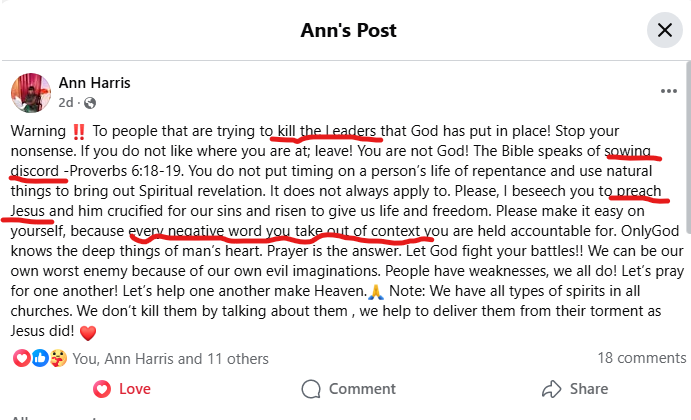Toggle the Love reaction button
This screenshot has height=420, width=691.
[x=121, y=389]
